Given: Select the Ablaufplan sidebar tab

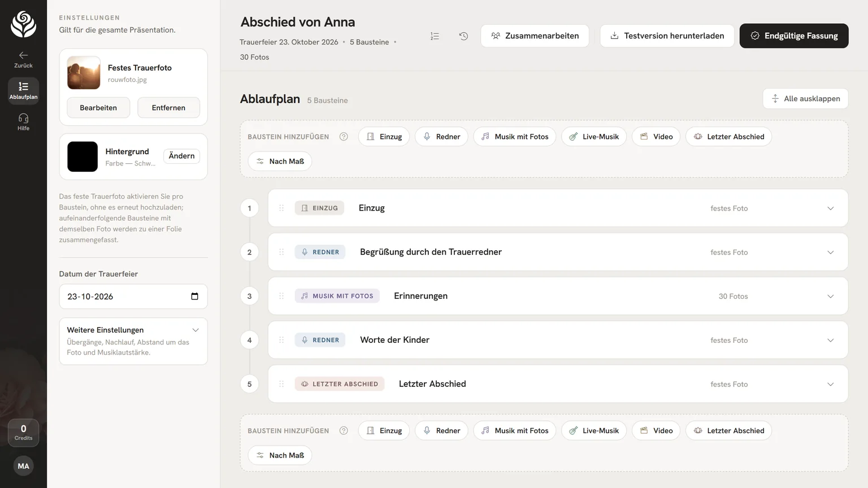Looking at the screenshot, I should 23,90.
